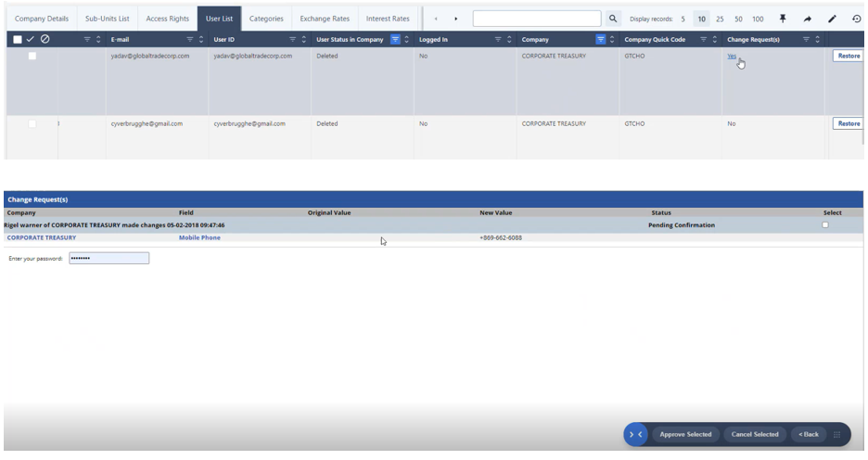Check the yadav@globaltradecorp.com row checkbox
This screenshot has width=868, height=460.
32,56
